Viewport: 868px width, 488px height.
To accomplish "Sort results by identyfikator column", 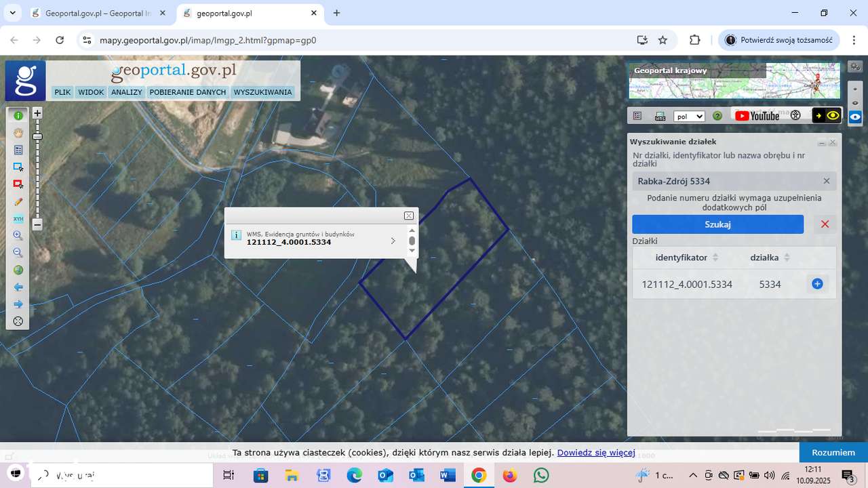I will tap(687, 258).
